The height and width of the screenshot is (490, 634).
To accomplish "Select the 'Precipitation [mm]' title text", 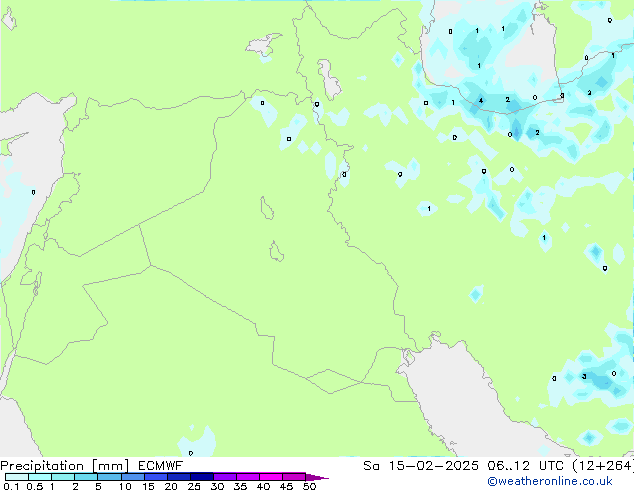I will pyautogui.click(x=65, y=466).
